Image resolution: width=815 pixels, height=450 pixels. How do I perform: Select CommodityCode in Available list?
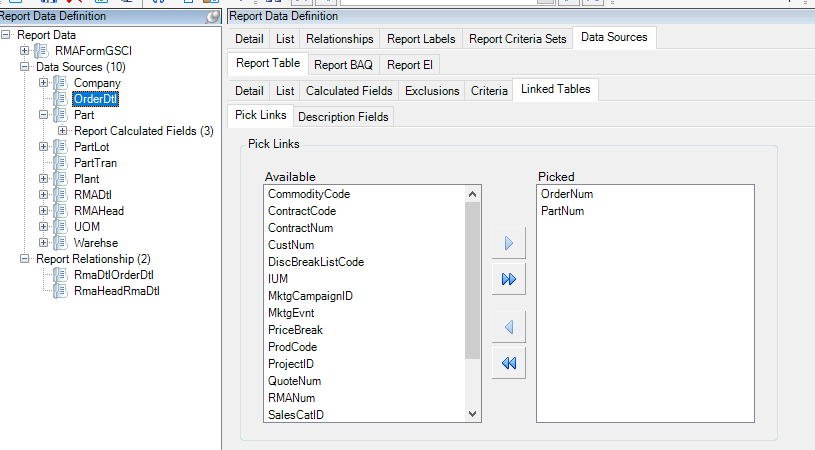[308, 194]
